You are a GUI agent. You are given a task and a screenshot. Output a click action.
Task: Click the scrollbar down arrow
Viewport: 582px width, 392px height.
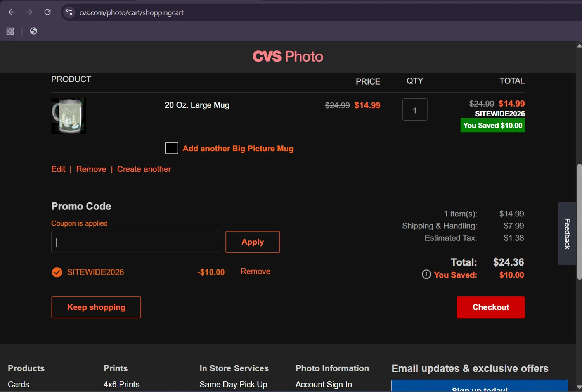pyautogui.click(x=579, y=387)
